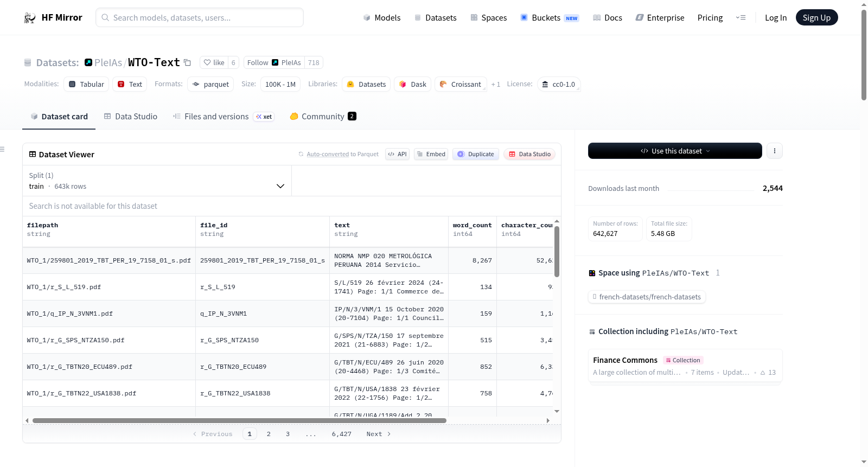The image size is (868, 467).
Task: Go to the Community tab
Action: [x=323, y=117]
